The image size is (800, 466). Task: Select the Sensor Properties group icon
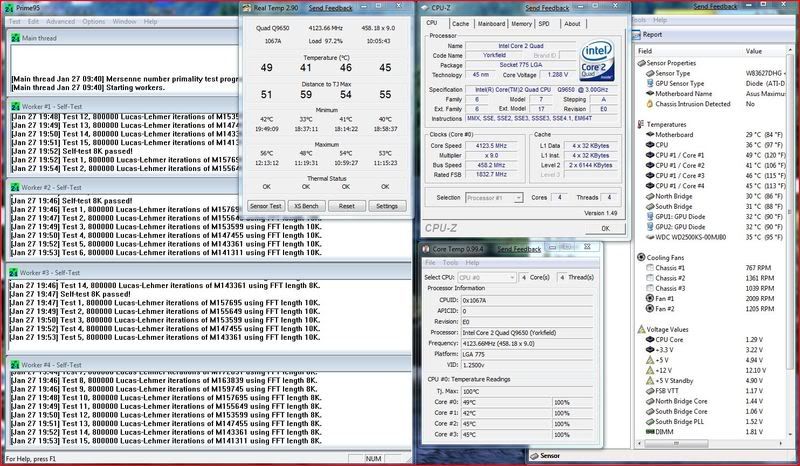coord(641,63)
